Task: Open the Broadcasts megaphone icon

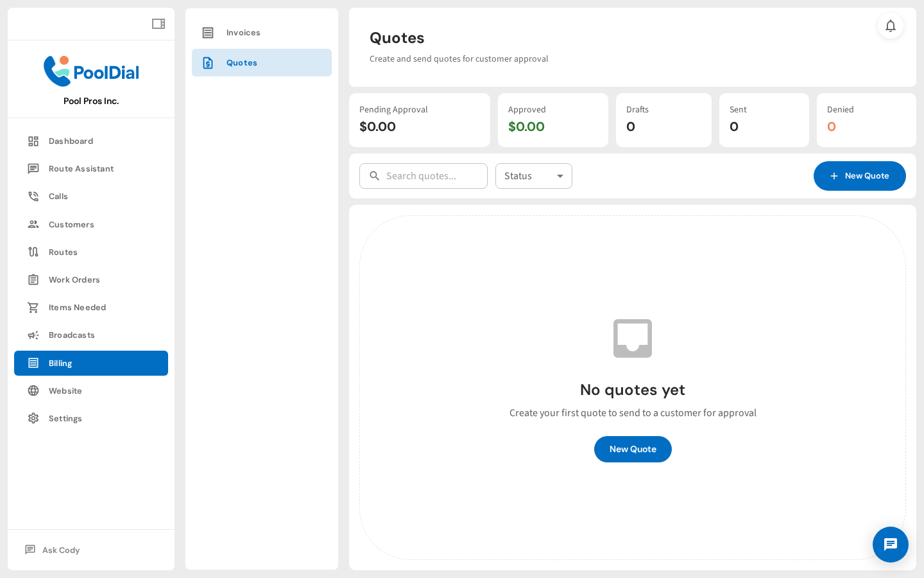Action: click(33, 335)
